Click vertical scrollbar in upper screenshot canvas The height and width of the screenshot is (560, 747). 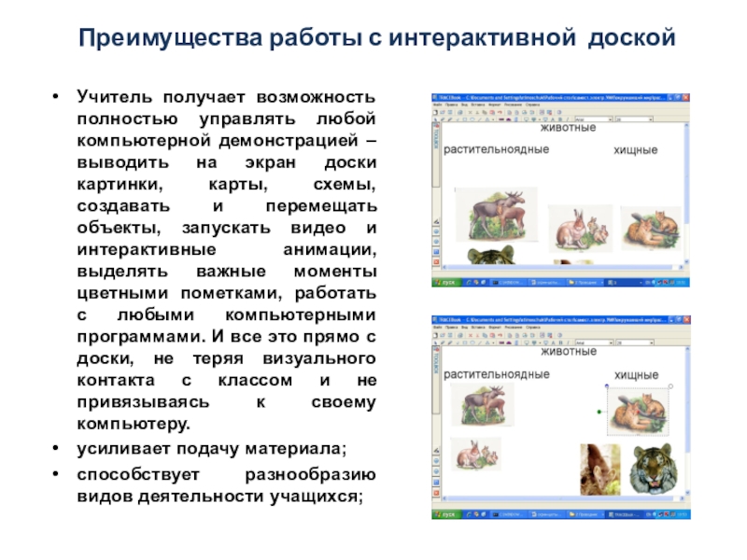click(686, 193)
